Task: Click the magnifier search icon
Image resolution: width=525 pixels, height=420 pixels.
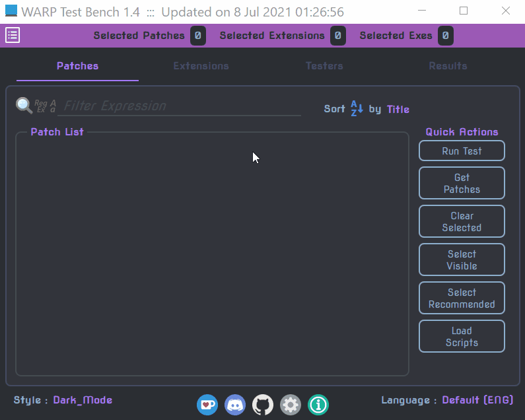Action: point(24,106)
